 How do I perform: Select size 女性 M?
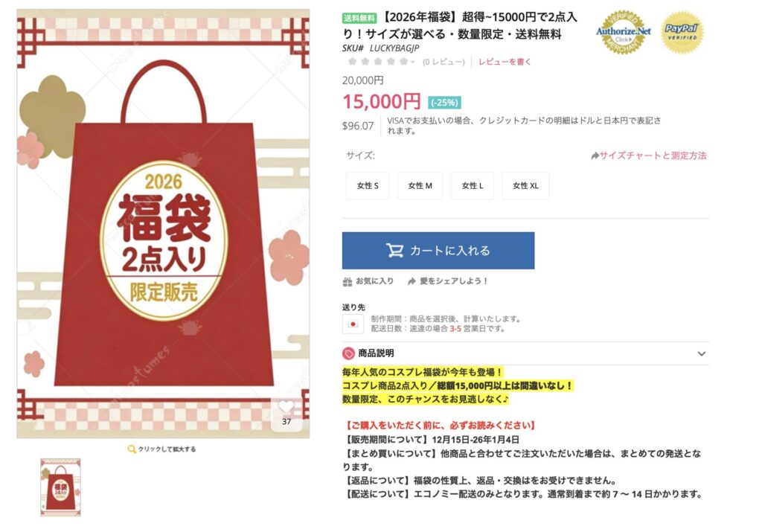(420, 185)
